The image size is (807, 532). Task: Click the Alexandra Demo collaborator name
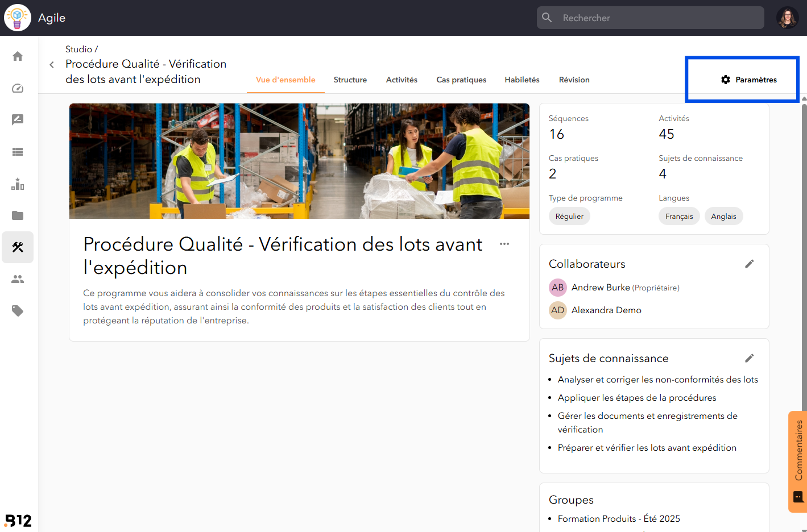pyautogui.click(x=606, y=310)
